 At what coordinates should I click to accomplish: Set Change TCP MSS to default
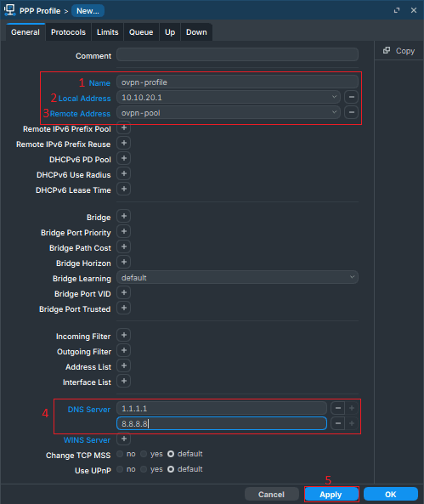point(171,454)
